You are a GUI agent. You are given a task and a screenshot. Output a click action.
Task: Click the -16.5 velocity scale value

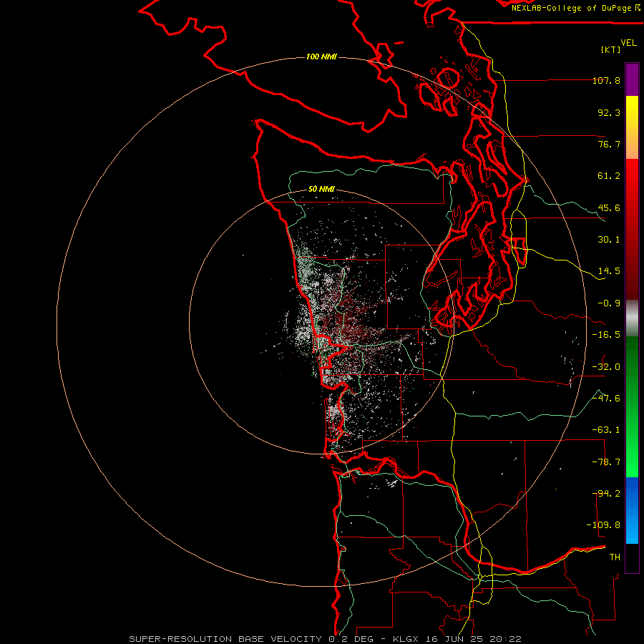click(x=606, y=335)
